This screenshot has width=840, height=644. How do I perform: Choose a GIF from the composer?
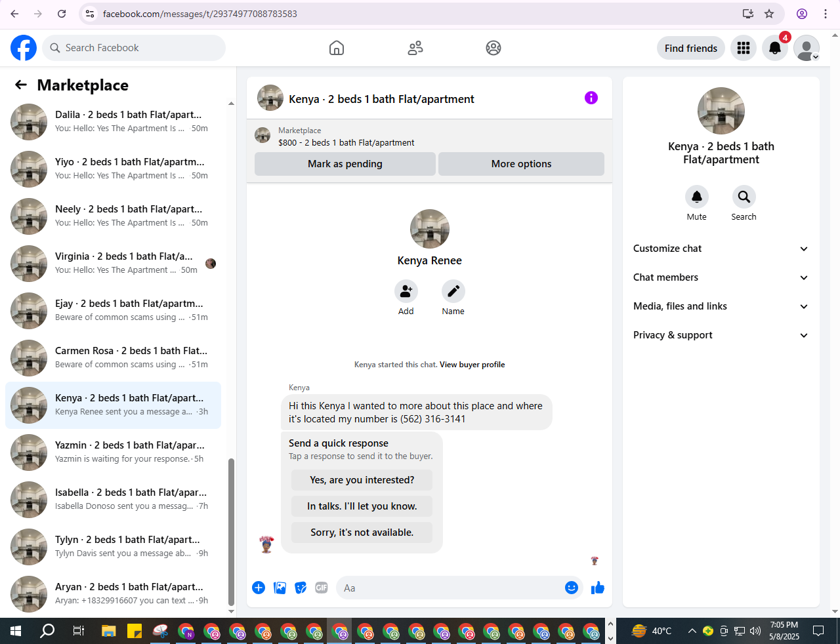322,588
